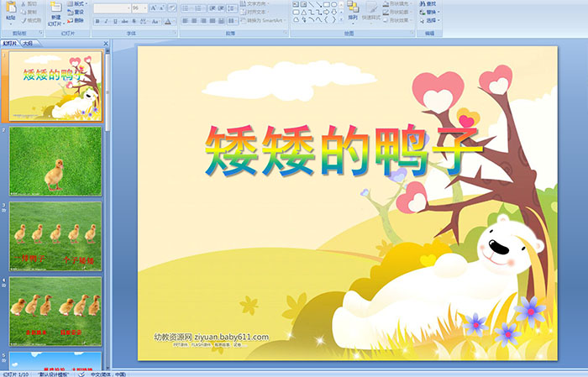Open the font name combo box
588x377 pixels.
pyautogui.click(x=112, y=8)
